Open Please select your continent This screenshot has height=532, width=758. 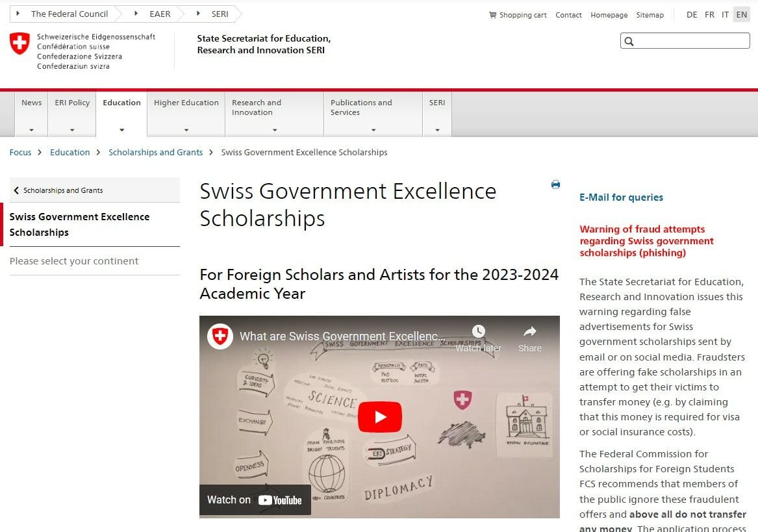tap(95, 261)
